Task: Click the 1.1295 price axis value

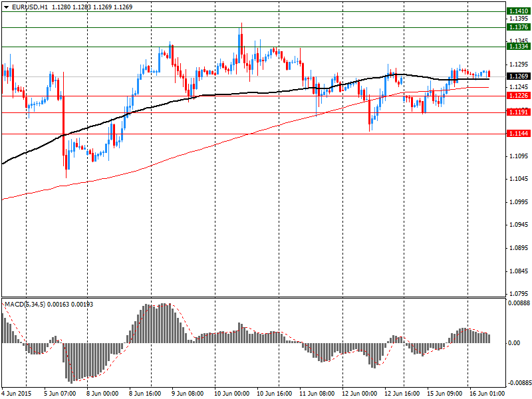Action: pyautogui.click(x=519, y=64)
